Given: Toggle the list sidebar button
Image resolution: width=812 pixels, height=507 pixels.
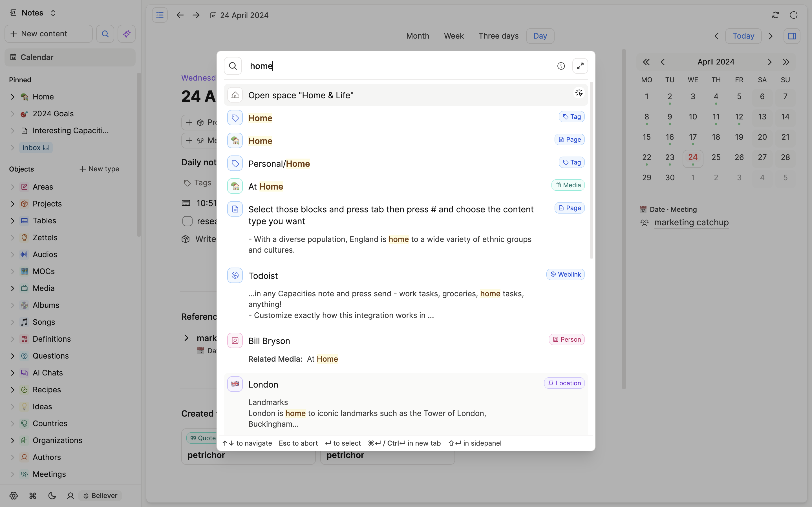Looking at the screenshot, I should tap(160, 15).
